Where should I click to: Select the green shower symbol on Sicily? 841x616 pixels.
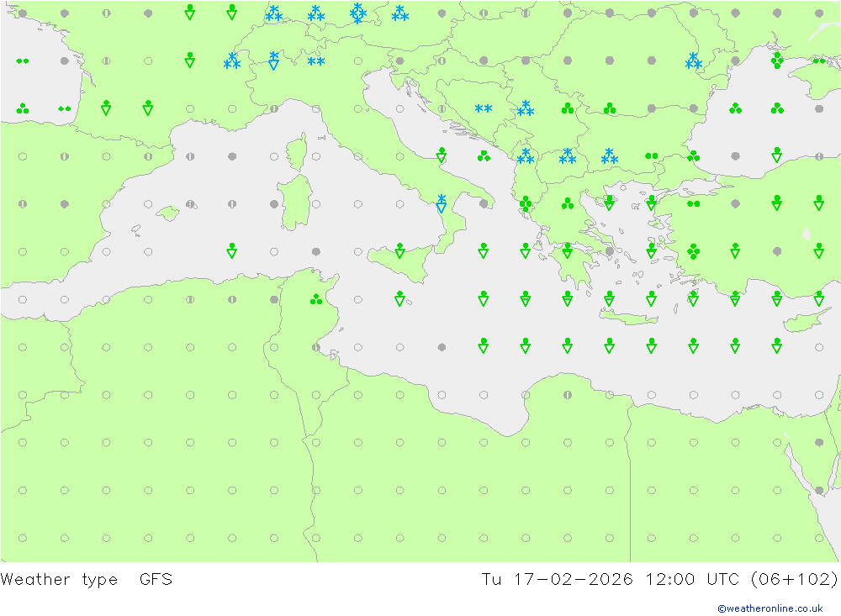(399, 250)
